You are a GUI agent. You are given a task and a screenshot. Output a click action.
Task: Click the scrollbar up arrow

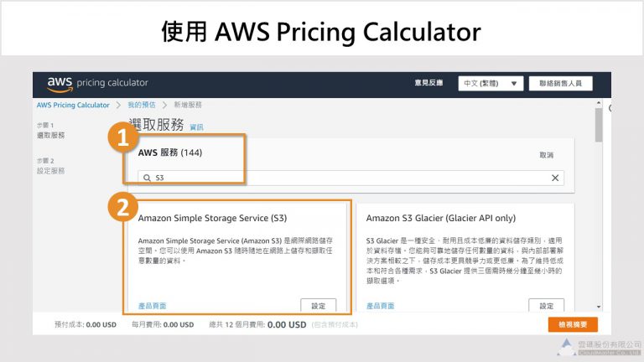(599, 103)
